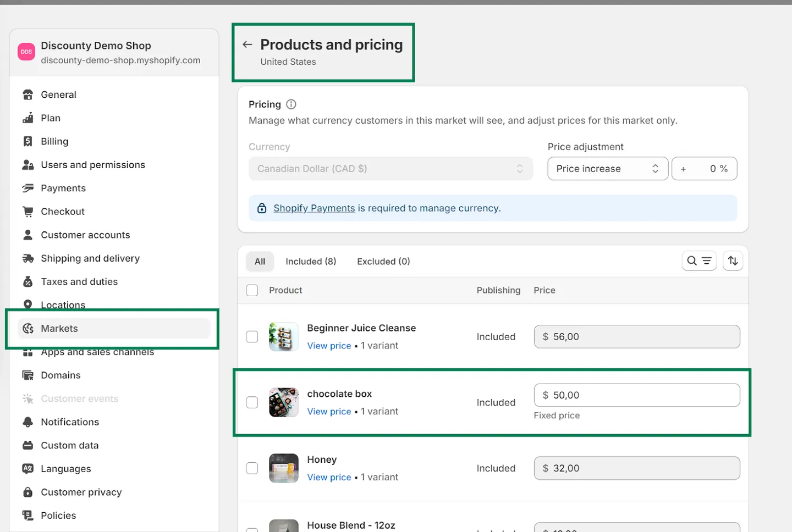This screenshot has width=792, height=532.
Task: Switch to the Included (8) tab
Action: coord(311,262)
